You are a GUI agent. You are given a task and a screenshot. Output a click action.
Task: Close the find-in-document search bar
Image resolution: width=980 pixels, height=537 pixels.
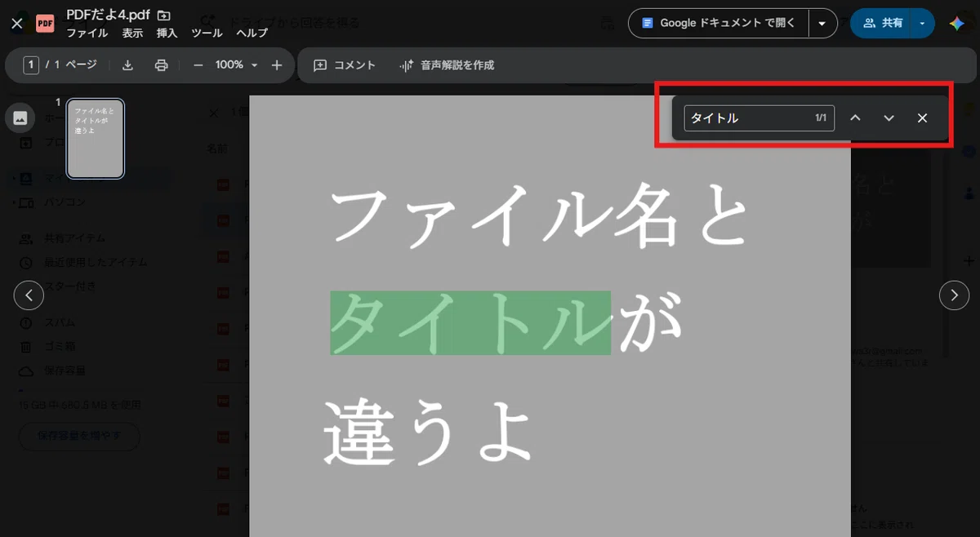click(x=922, y=118)
